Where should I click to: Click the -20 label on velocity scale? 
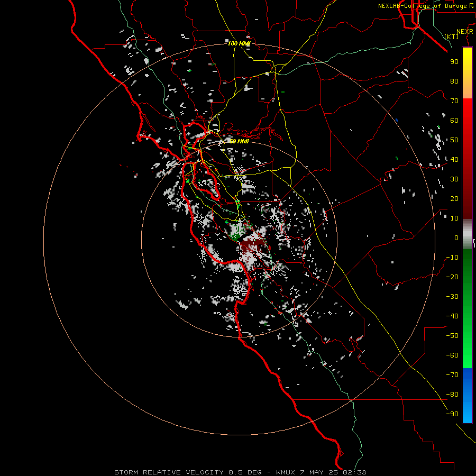click(x=452, y=277)
